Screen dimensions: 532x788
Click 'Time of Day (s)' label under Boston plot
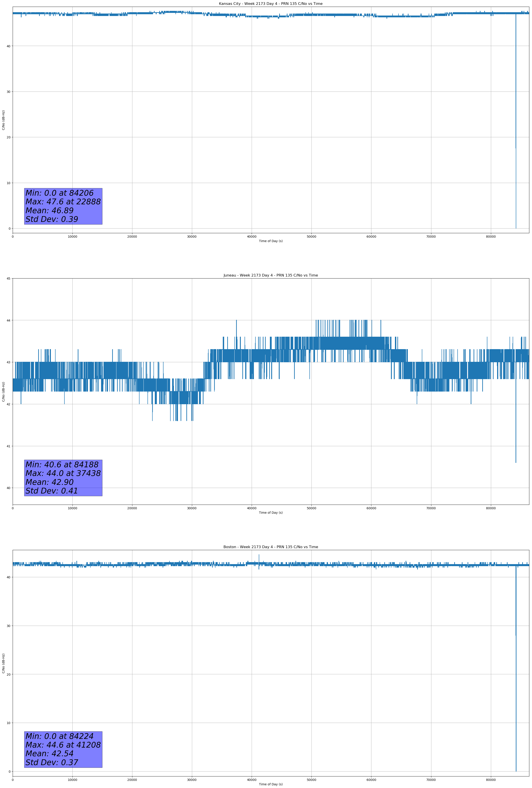(271, 784)
